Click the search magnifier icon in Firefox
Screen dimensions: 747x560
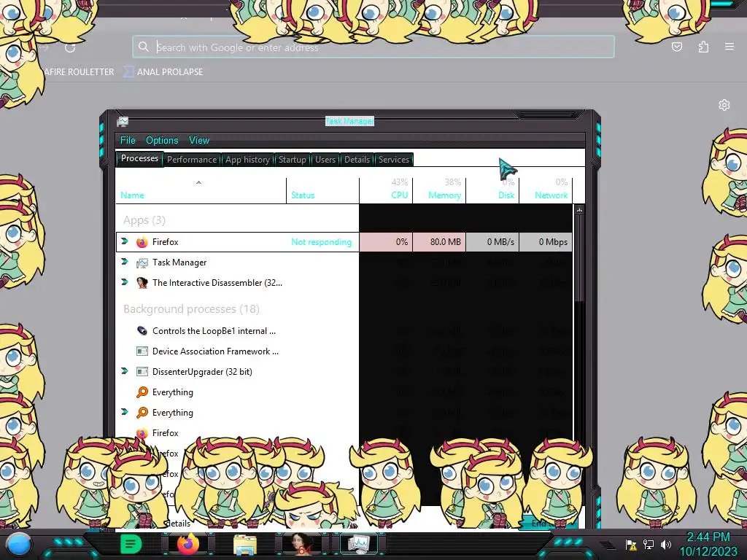[144, 47]
